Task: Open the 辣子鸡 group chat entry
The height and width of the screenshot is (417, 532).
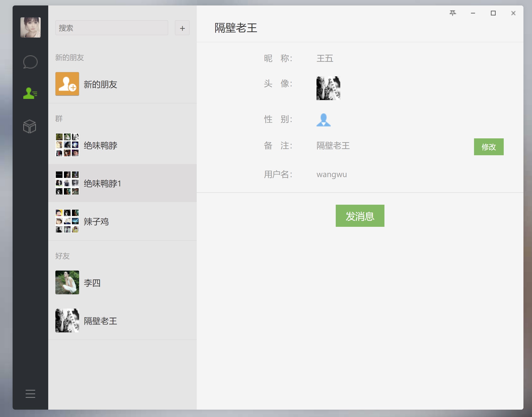Action: pyautogui.click(x=96, y=222)
